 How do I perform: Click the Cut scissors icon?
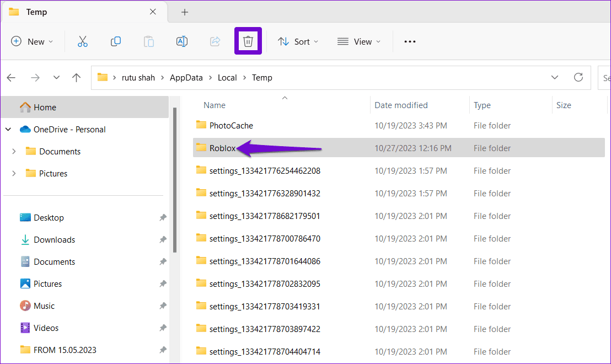pos(83,41)
